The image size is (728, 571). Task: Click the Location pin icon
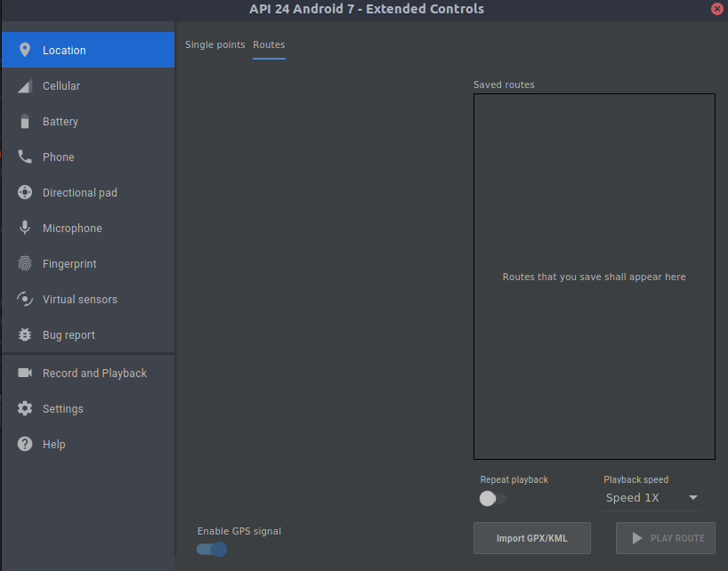(x=25, y=50)
